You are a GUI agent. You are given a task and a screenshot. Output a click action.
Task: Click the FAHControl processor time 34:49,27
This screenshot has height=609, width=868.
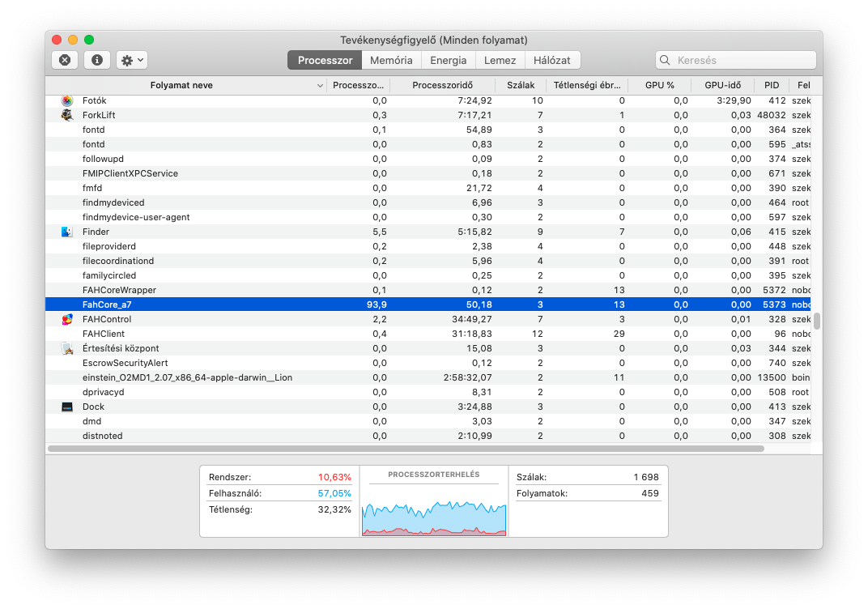coord(470,319)
